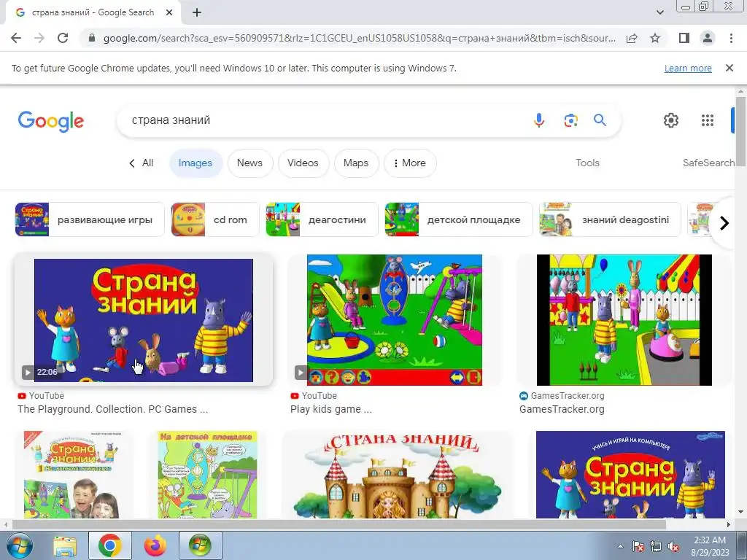
Task: Open the Chrome side panel
Action: click(x=684, y=38)
